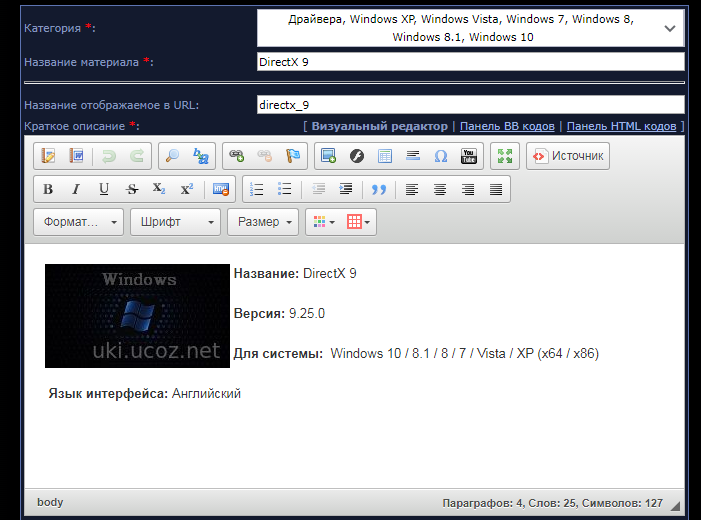Screen dimensions: 701x520
Task: Insert an anchor flag
Action: (x=293, y=156)
